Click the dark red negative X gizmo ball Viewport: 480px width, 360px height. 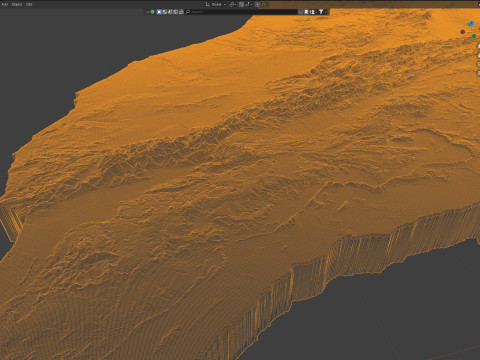point(463,32)
